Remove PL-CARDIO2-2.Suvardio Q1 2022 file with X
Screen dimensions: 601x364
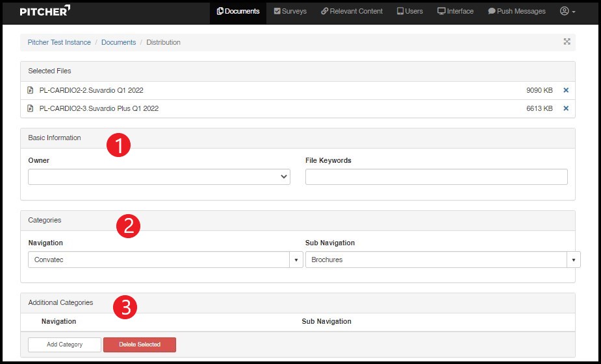(x=566, y=91)
